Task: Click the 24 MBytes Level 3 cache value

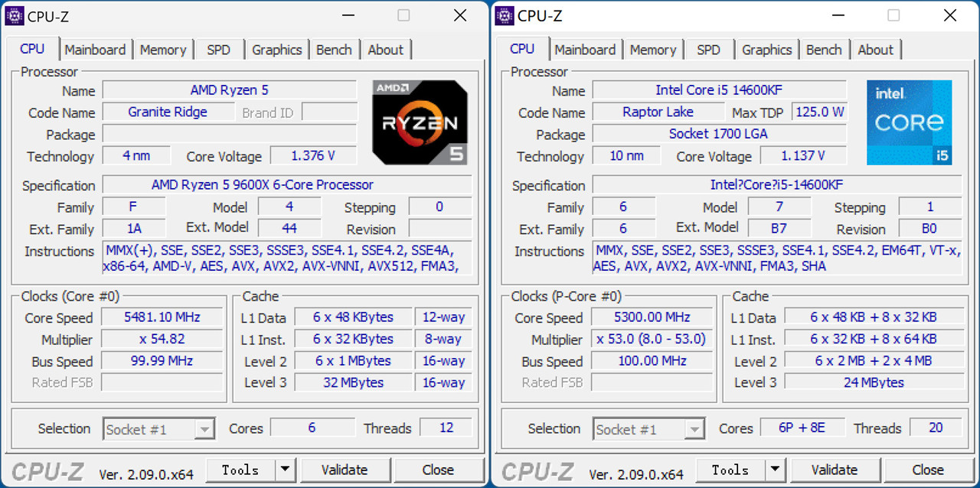Action: pyautogui.click(x=874, y=382)
